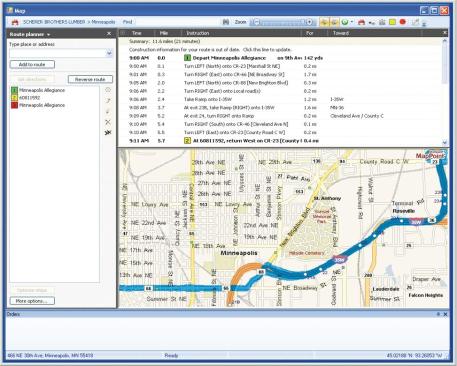The height and width of the screenshot is (366, 457).
Task: Click the Add to route button
Action: (x=32, y=64)
